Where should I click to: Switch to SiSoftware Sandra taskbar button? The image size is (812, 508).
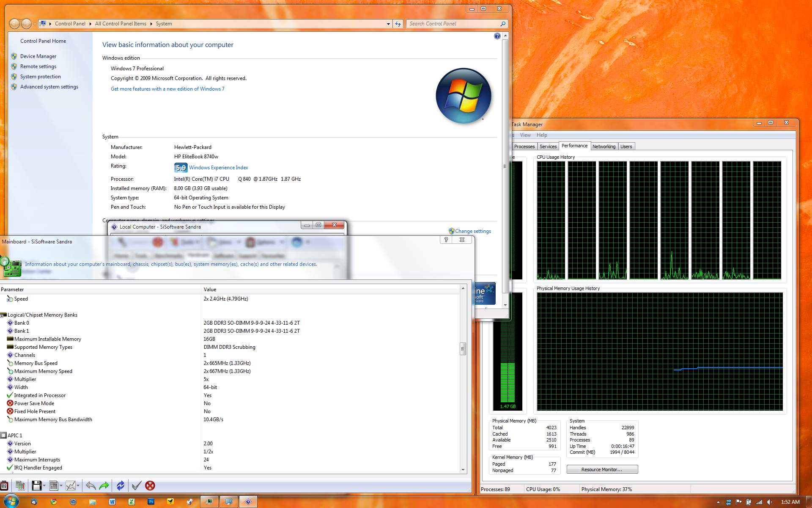point(248,502)
